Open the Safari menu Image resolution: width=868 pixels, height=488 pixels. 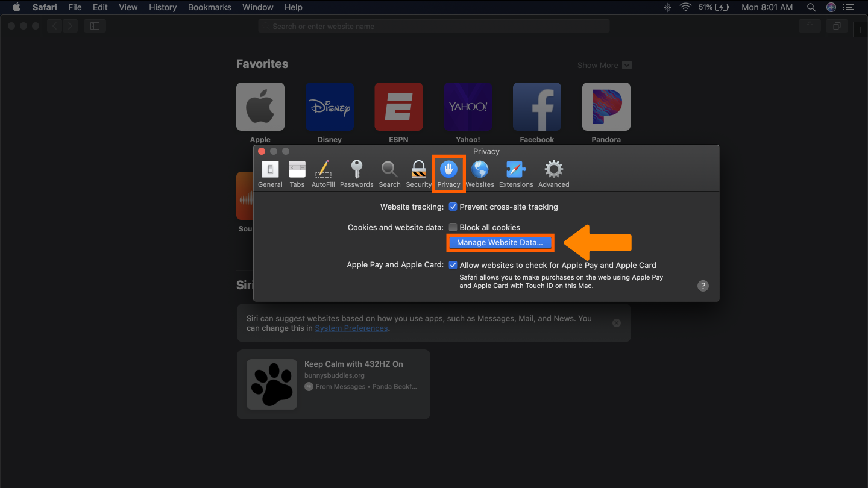tap(45, 7)
